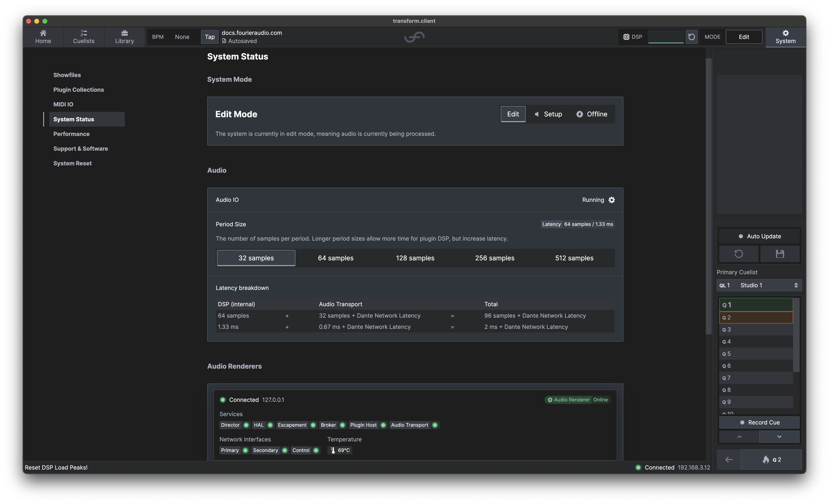Open the BPM None value field
The width and height of the screenshot is (829, 504).
tap(182, 37)
